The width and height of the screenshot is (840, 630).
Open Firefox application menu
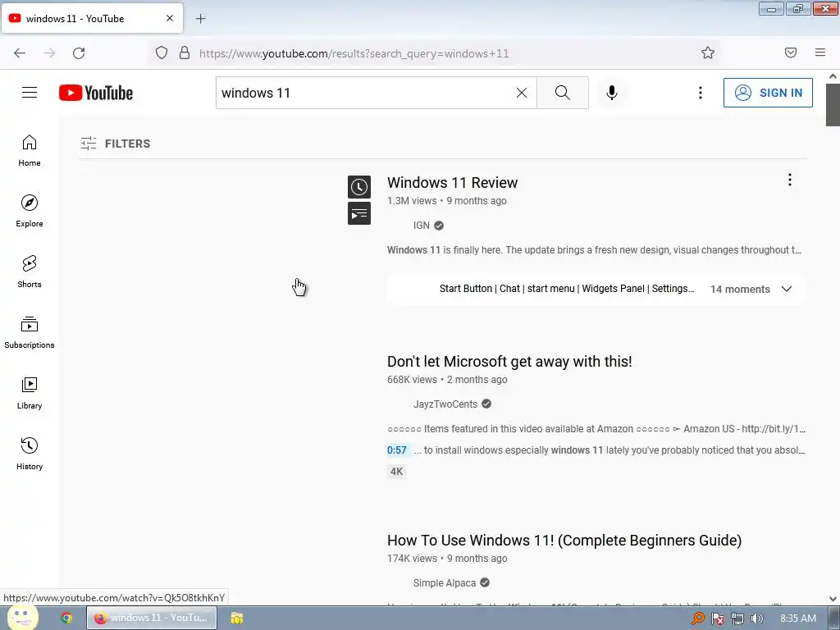pos(820,52)
